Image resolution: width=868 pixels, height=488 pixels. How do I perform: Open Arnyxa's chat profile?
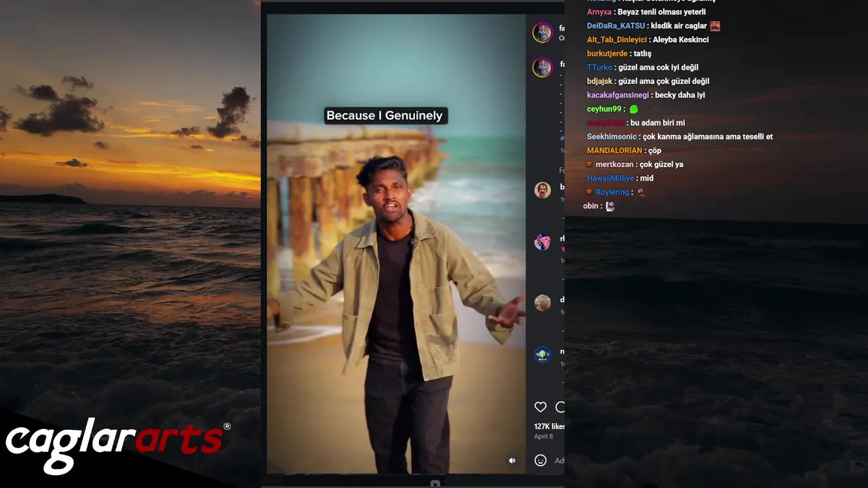pos(599,12)
